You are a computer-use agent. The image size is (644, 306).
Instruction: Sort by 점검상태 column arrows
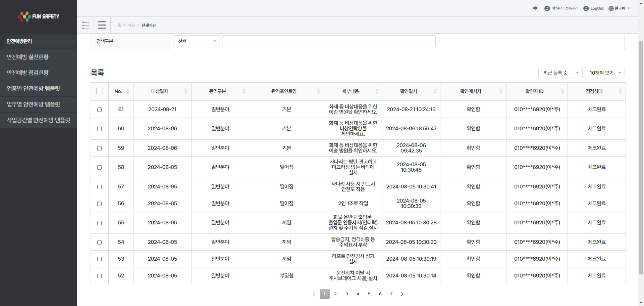click(621, 91)
